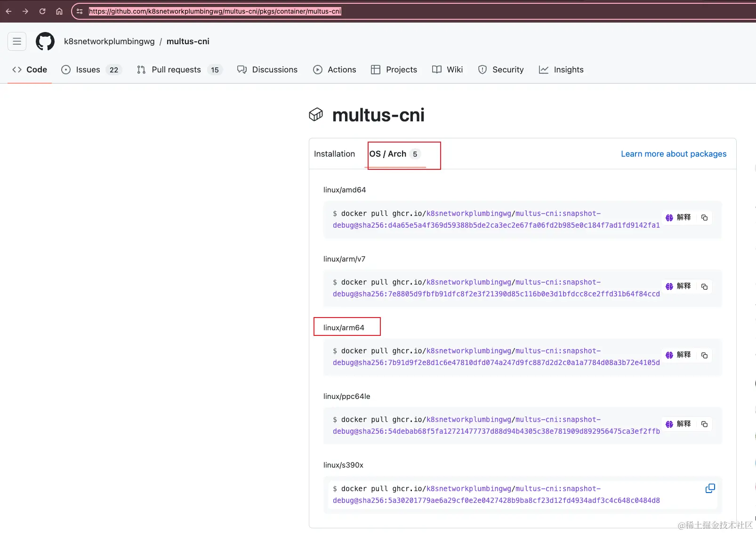Open the sha256:54debab6 digest link

click(x=496, y=431)
